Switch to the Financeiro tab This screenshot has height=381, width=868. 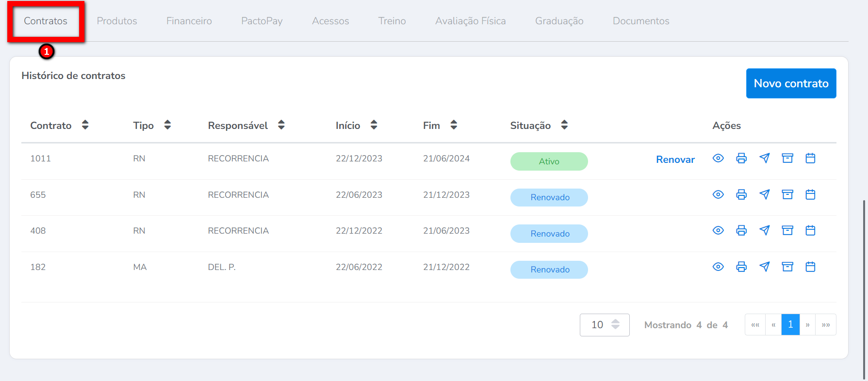[189, 21]
